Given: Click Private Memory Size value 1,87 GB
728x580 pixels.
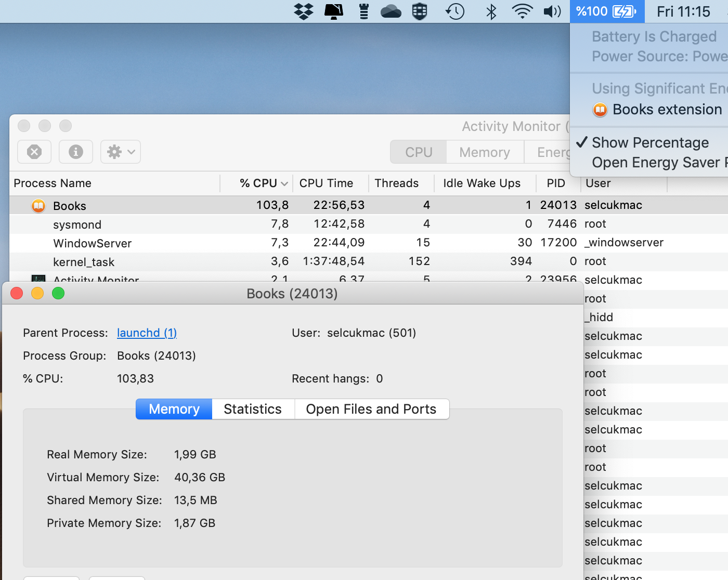Looking at the screenshot, I should pyautogui.click(x=194, y=523).
